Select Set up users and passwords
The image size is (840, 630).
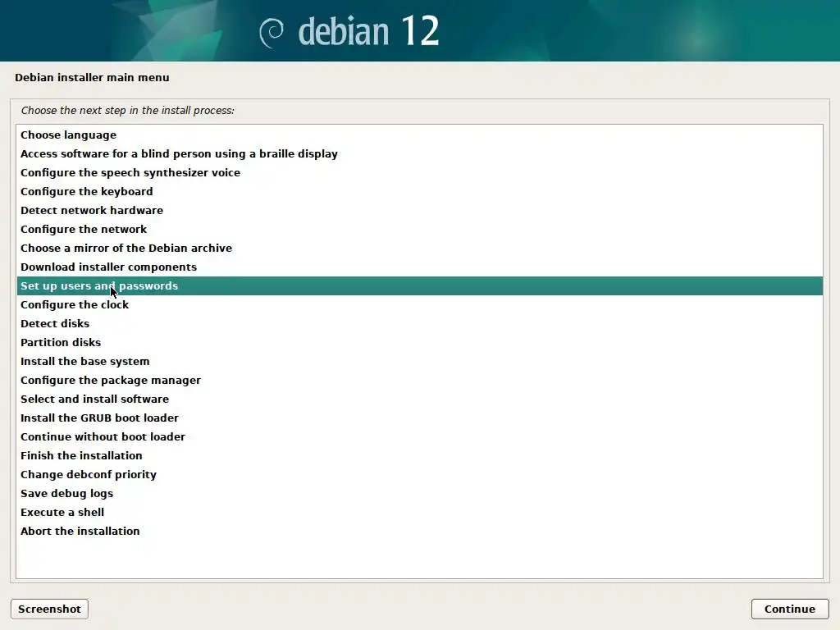(x=419, y=285)
